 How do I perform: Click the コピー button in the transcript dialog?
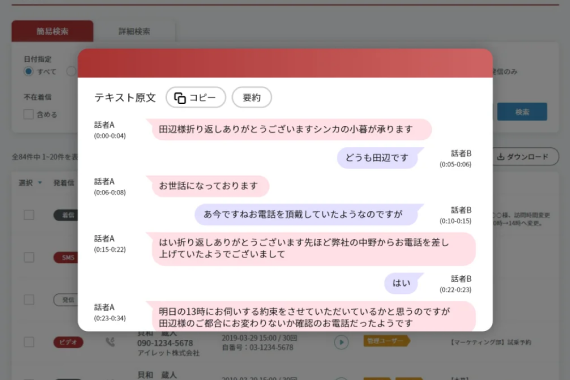pos(196,97)
